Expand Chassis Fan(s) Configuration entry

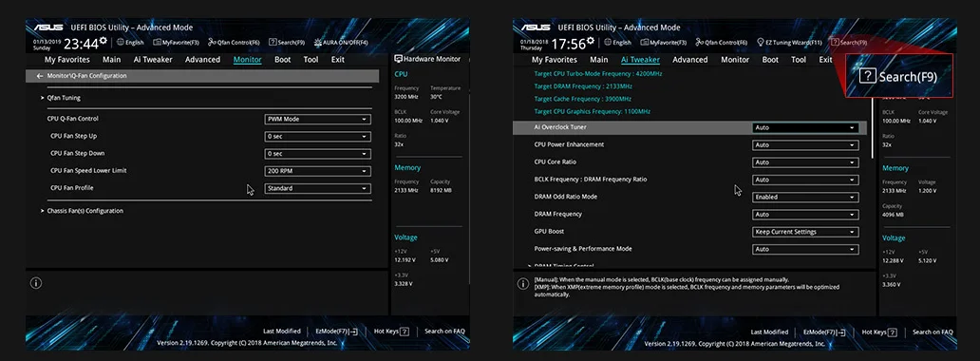click(82, 211)
